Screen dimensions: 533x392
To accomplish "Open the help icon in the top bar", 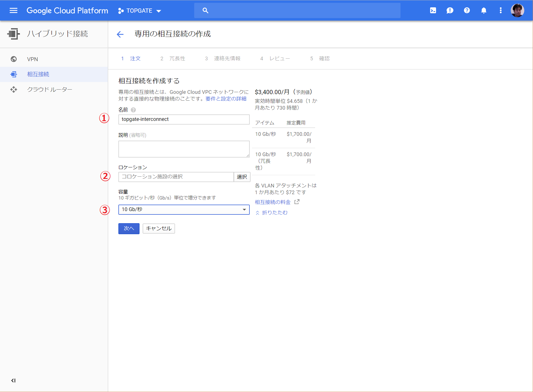I will pyautogui.click(x=467, y=10).
